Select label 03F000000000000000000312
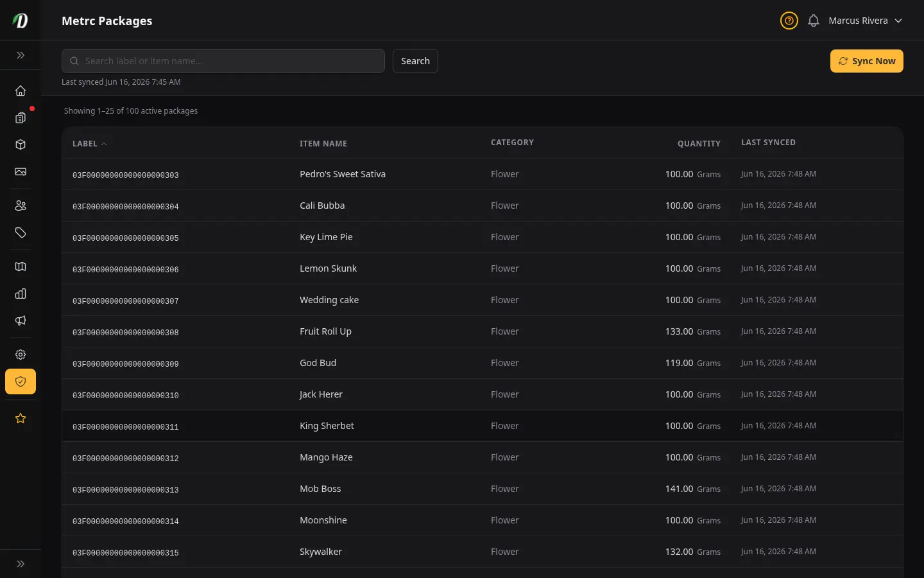Image resolution: width=924 pixels, height=578 pixels. click(x=126, y=459)
